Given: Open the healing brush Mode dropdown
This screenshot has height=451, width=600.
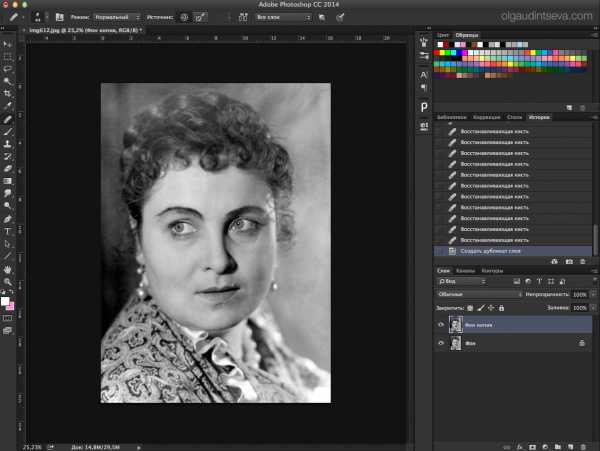Looking at the screenshot, I should (x=117, y=17).
